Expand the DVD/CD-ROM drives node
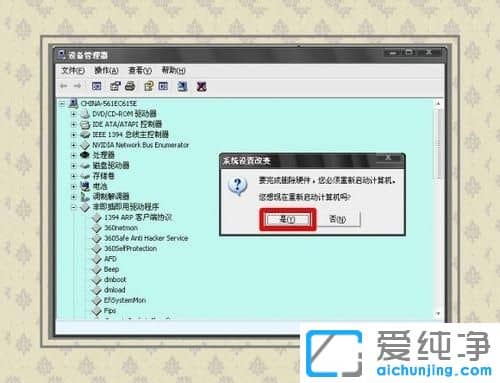This screenshot has width=500, height=383. pos(74,114)
